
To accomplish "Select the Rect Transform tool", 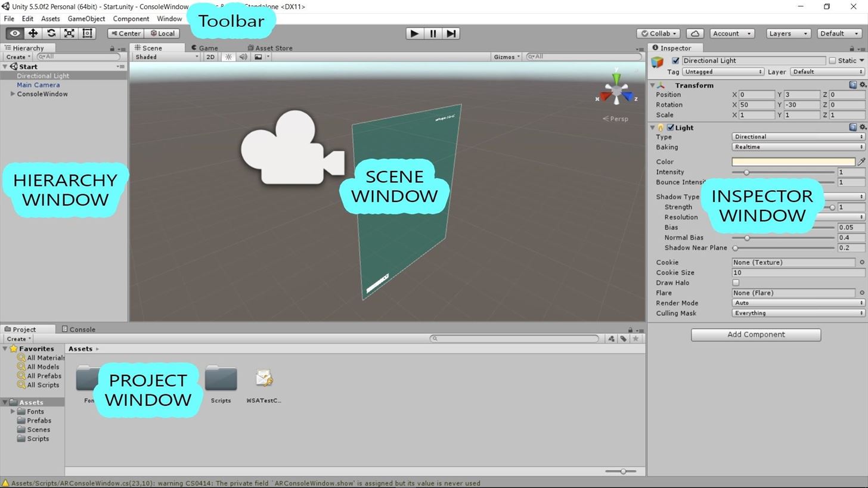I will click(x=87, y=33).
